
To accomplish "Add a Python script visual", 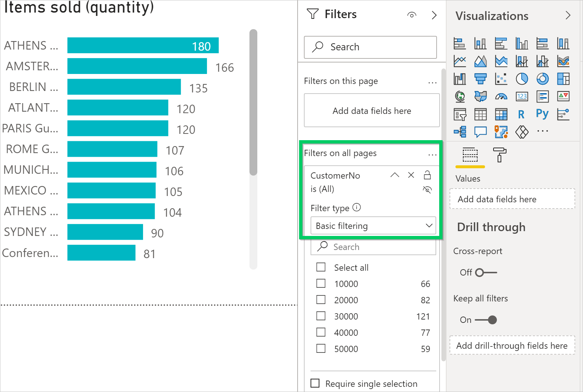I will point(542,114).
